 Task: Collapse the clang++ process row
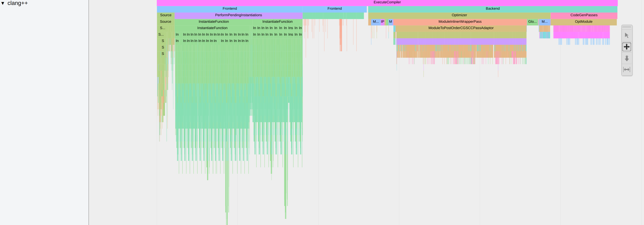click(x=3, y=3)
